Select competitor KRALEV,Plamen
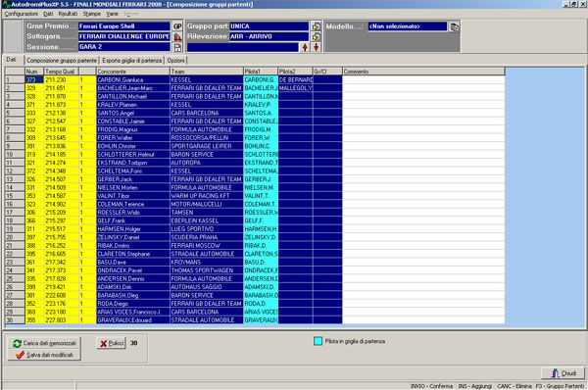The height and width of the screenshot is (390, 588). tap(132, 105)
